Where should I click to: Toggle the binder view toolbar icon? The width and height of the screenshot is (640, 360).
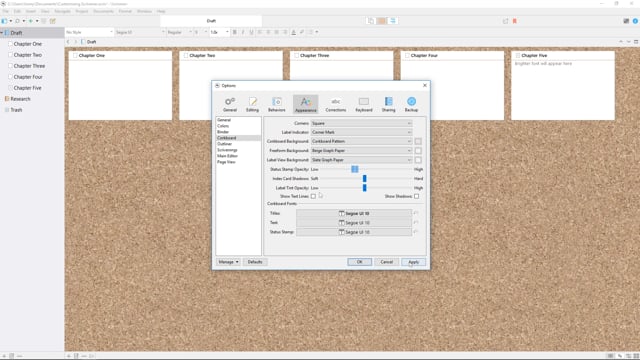click(x=4, y=21)
